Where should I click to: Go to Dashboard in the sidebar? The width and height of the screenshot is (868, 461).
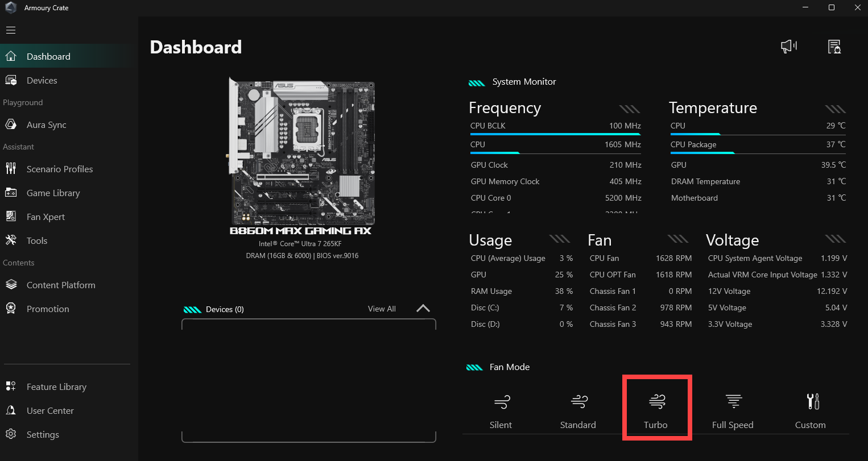click(48, 56)
